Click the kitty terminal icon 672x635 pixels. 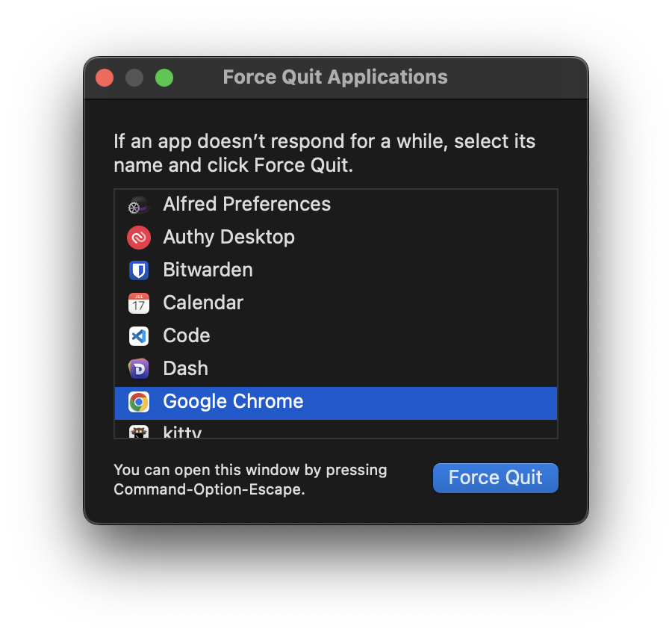139,432
